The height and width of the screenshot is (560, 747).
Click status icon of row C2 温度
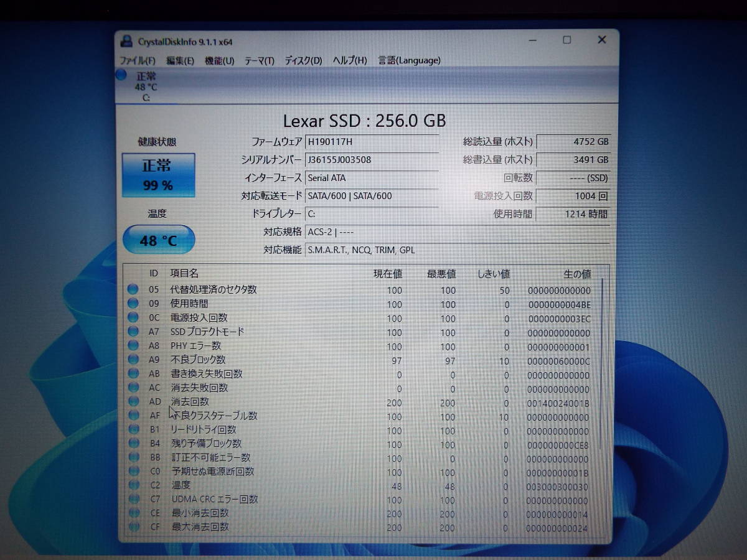click(x=133, y=485)
